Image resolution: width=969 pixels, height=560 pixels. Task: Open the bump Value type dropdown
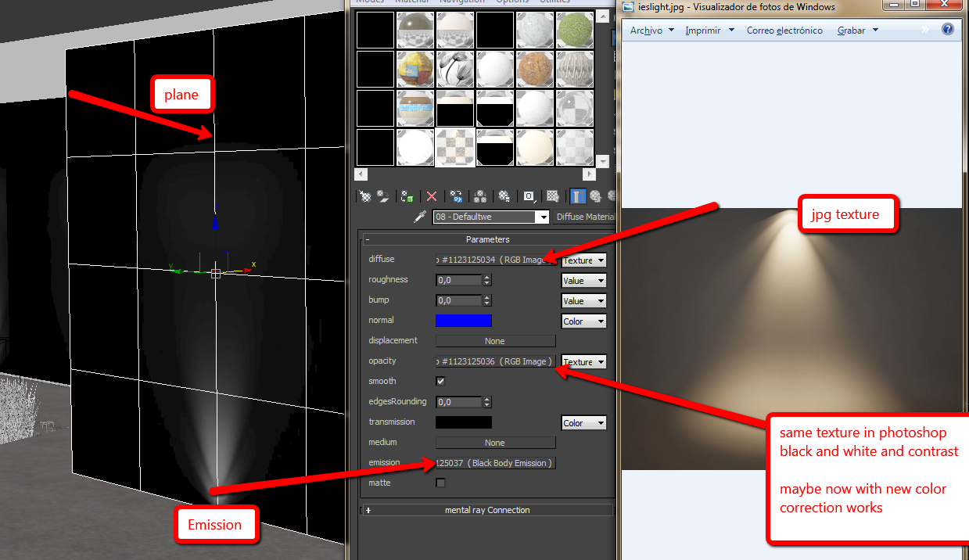click(x=584, y=301)
